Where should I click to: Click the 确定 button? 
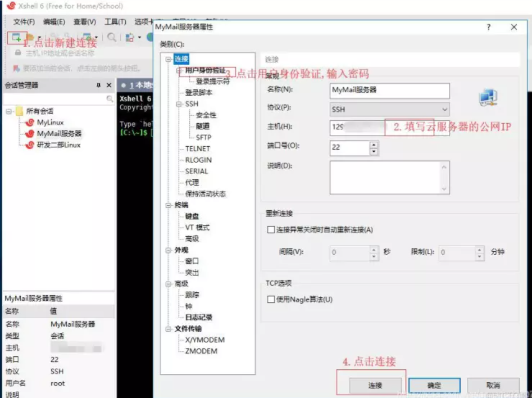coord(434,386)
